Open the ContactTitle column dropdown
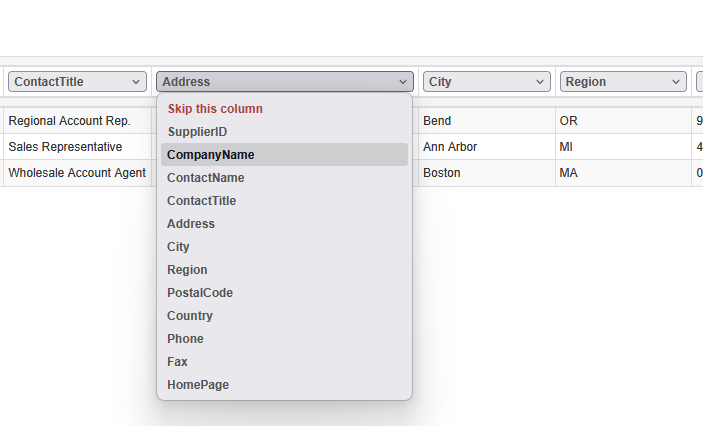Viewport: 703px width, 426px height. 77,82
